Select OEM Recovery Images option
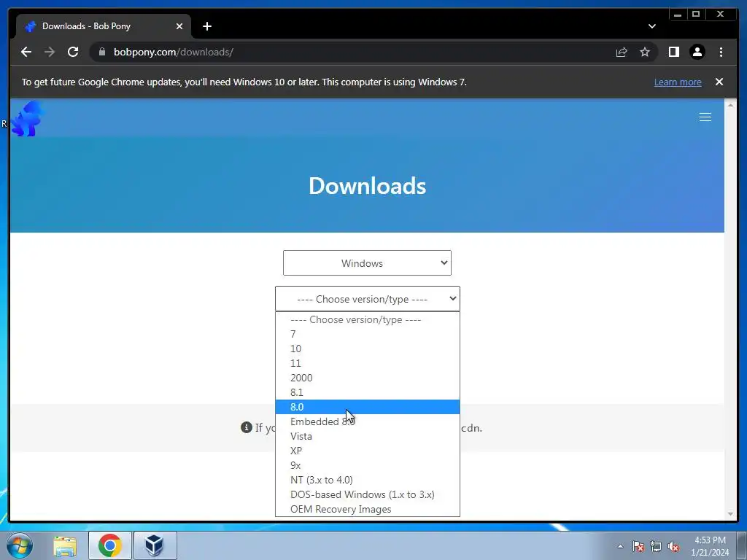 368,509
